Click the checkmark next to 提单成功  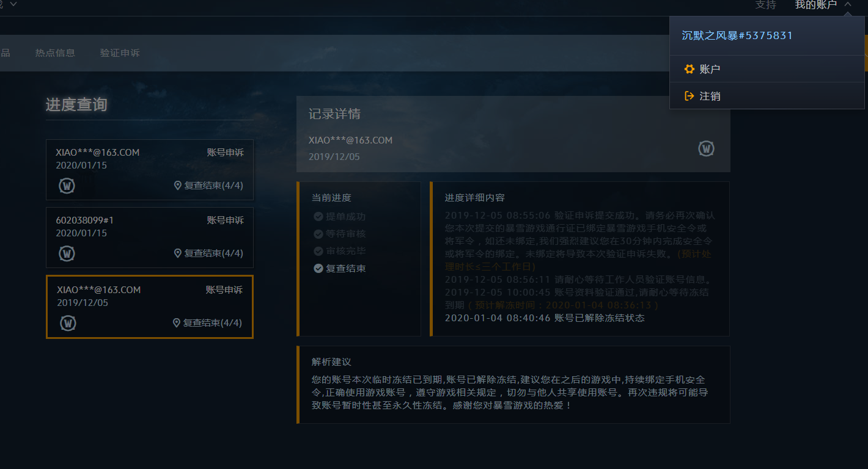(x=318, y=217)
